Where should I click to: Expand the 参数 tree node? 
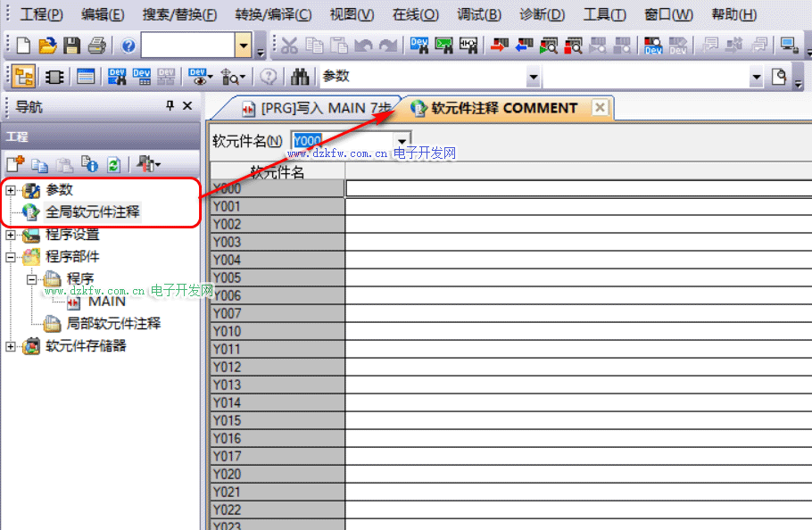pyautogui.click(x=11, y=190)
